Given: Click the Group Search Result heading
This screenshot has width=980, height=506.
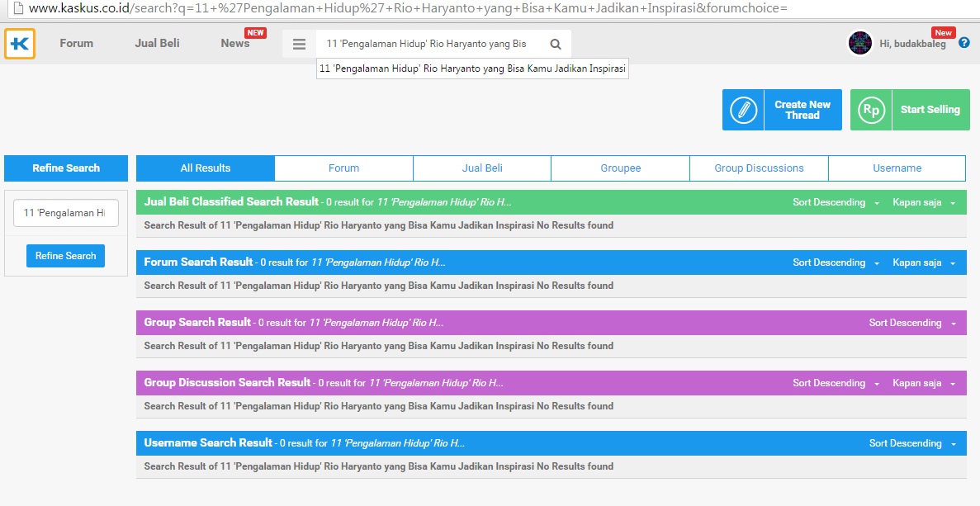Looking at the screenshot, I should point(197,323).
